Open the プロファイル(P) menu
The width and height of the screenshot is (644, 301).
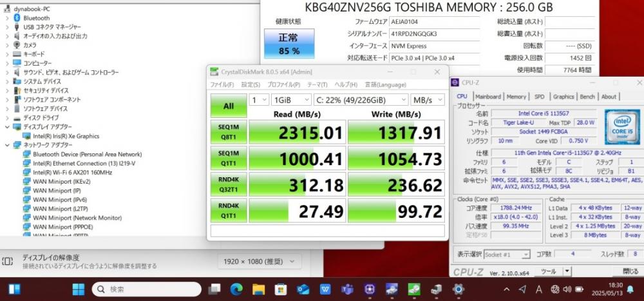click(283, 84)
